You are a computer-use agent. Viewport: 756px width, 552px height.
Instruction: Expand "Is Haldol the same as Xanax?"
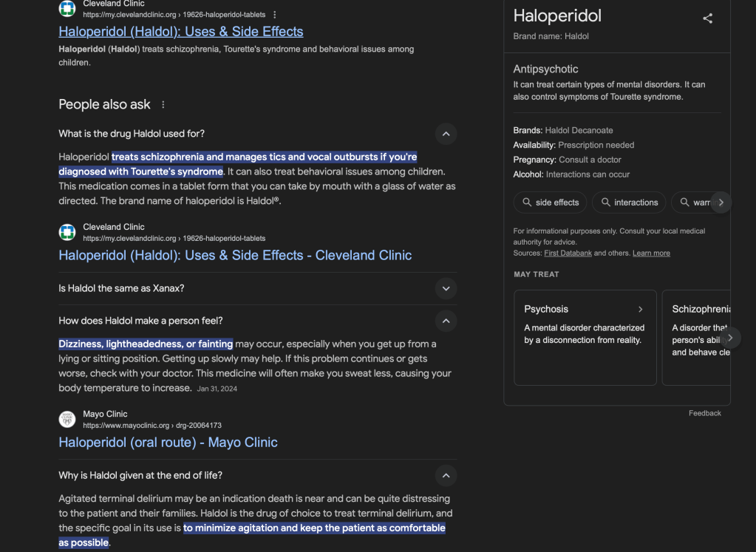[445, 288]
